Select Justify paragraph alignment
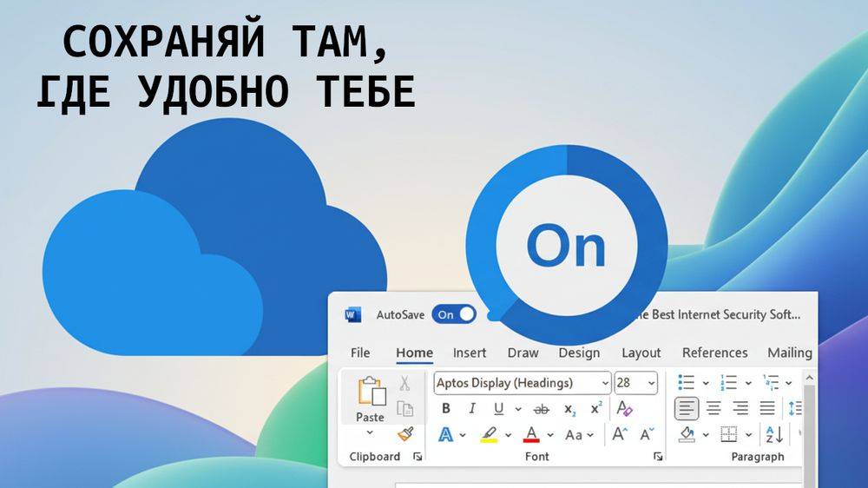868x488 pixels. pyautogui.click(x=767, y=409)
